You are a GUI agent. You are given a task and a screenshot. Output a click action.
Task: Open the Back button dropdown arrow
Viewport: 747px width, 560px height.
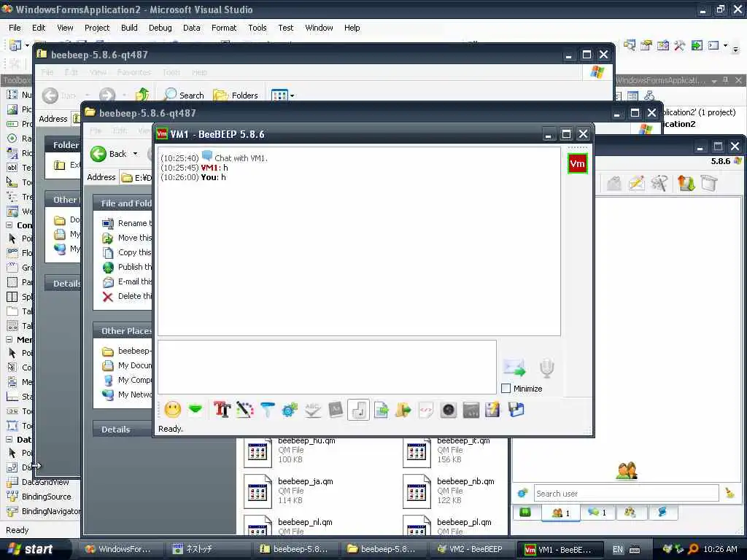coord(135,154)
